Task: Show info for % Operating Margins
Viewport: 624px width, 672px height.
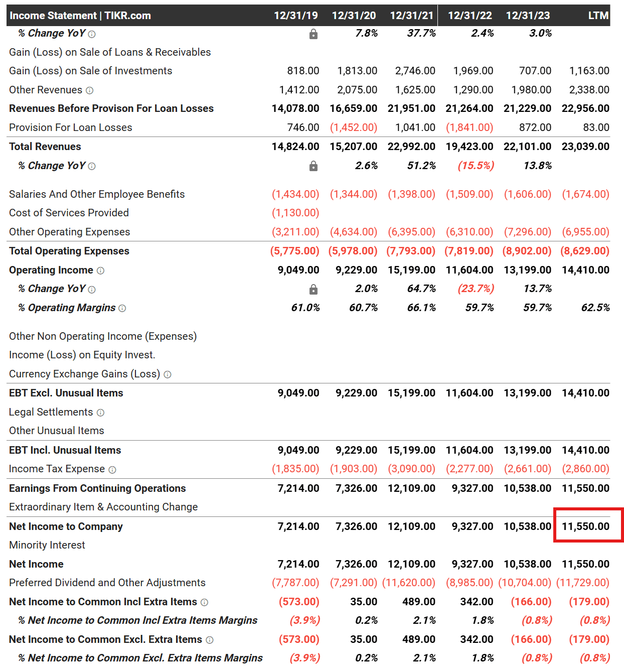Action: point(123,308)
